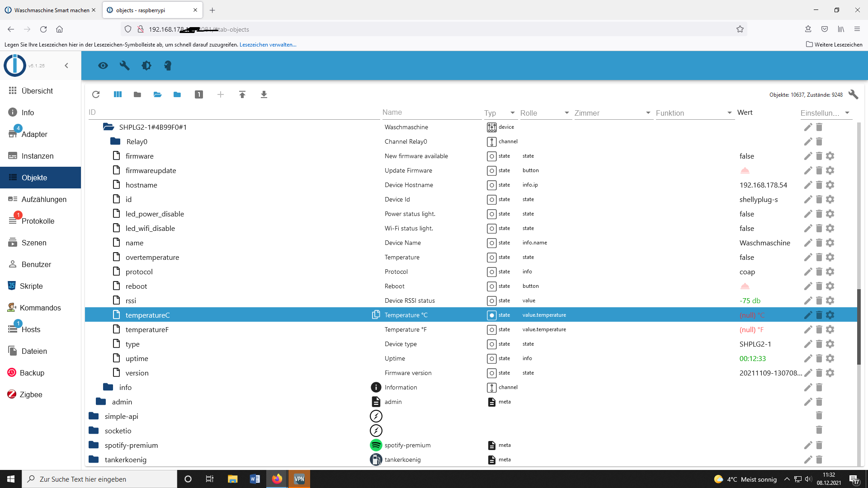Upload objects JSON file icon

tap(242, 94)
